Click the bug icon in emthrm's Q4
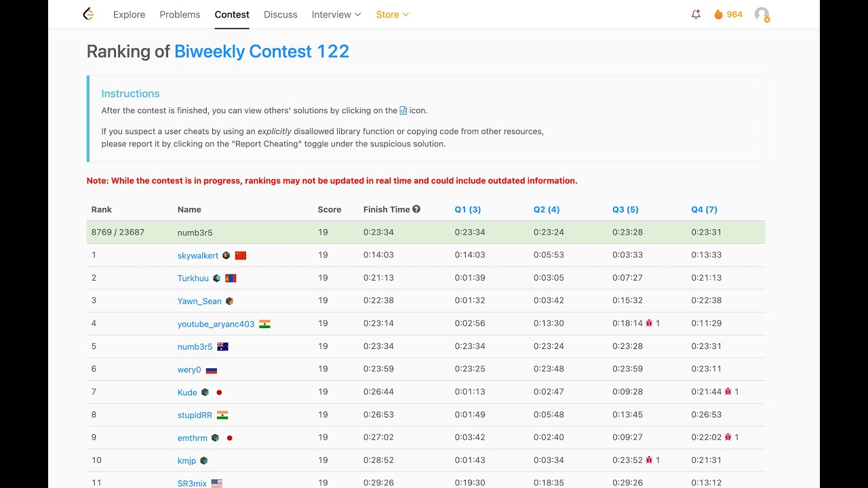Image resolution: width=868 pixels, height=488 pixels. (728, 437)
